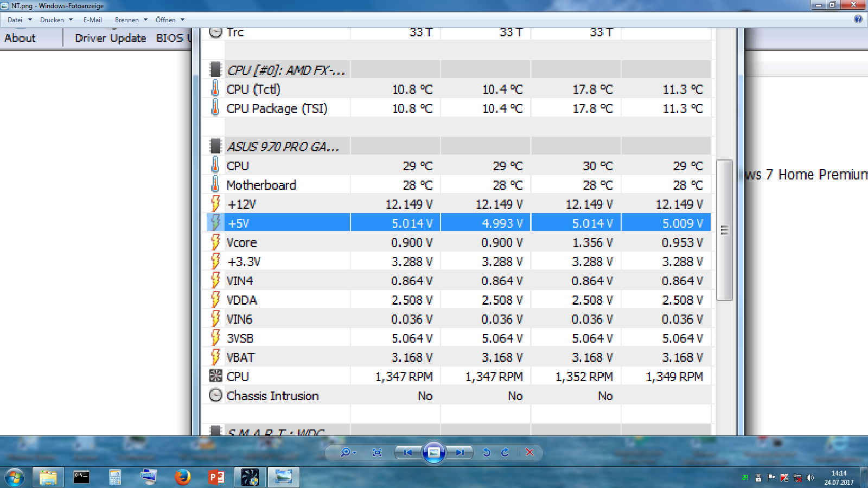This screenshot has height=488, width=868.
Task: Click the lightning icon beside +3.3V
Action: 215,261
